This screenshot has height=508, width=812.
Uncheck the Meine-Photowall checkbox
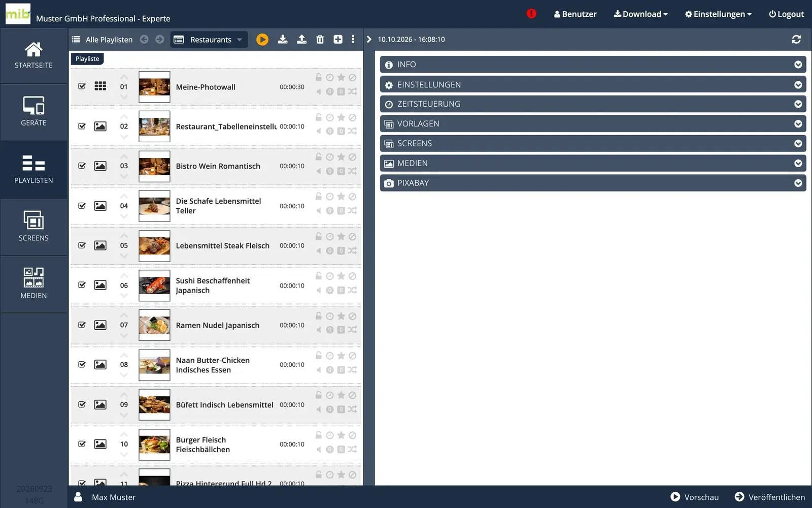click(82, 86)
